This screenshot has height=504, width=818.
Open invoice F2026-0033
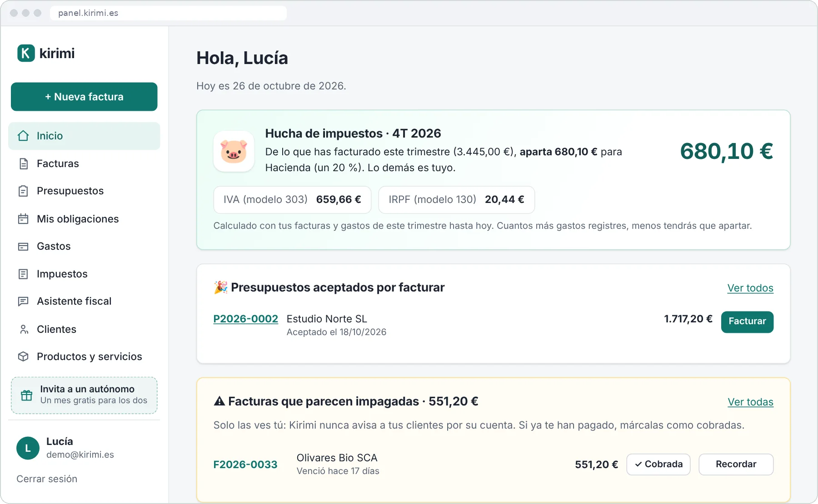245,464
